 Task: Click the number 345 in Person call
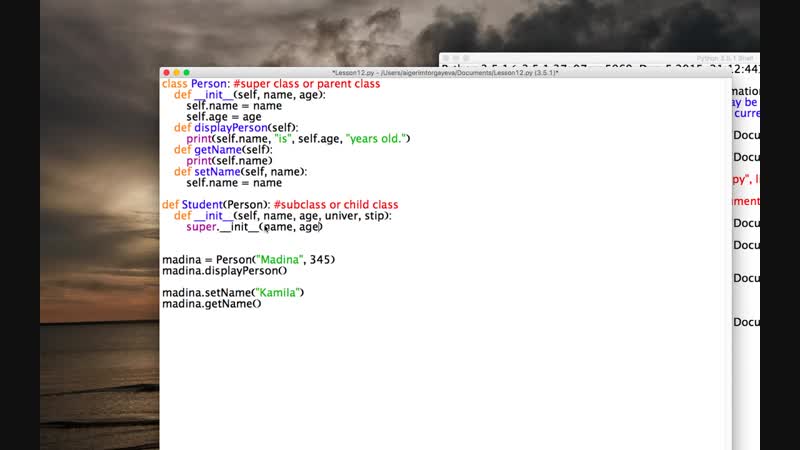(322, 260)
